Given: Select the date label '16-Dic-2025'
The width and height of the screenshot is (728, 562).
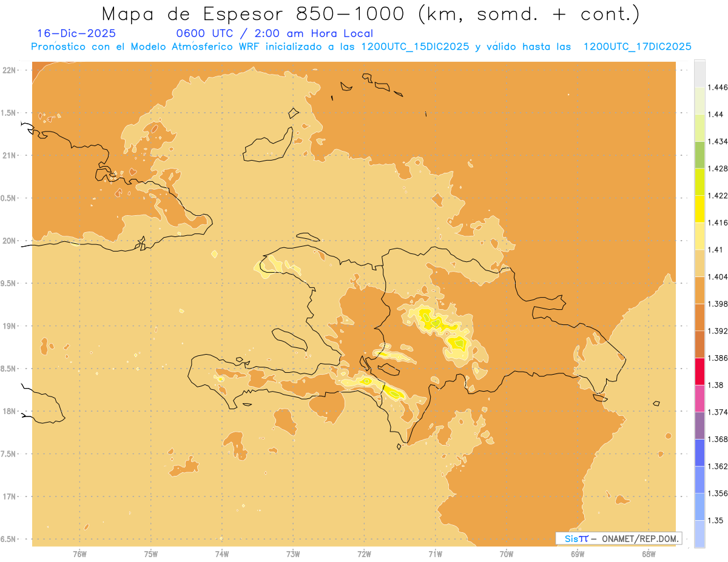Looking at the screenshot, I should click(76, 33).
